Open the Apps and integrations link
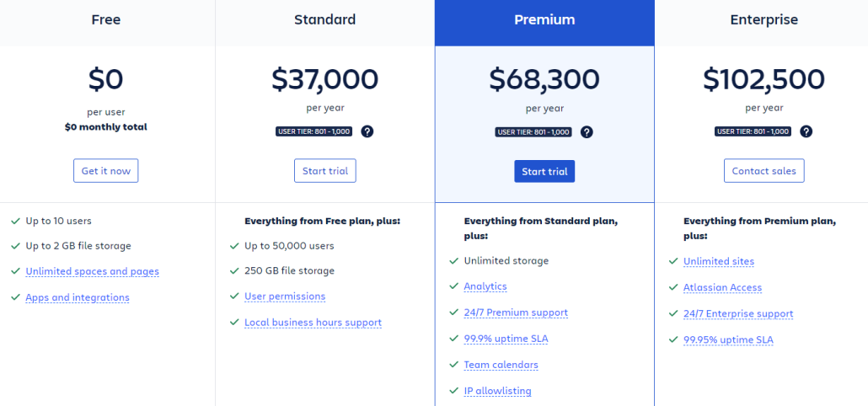This screenshot has height=406, width=868. (78, 297)
